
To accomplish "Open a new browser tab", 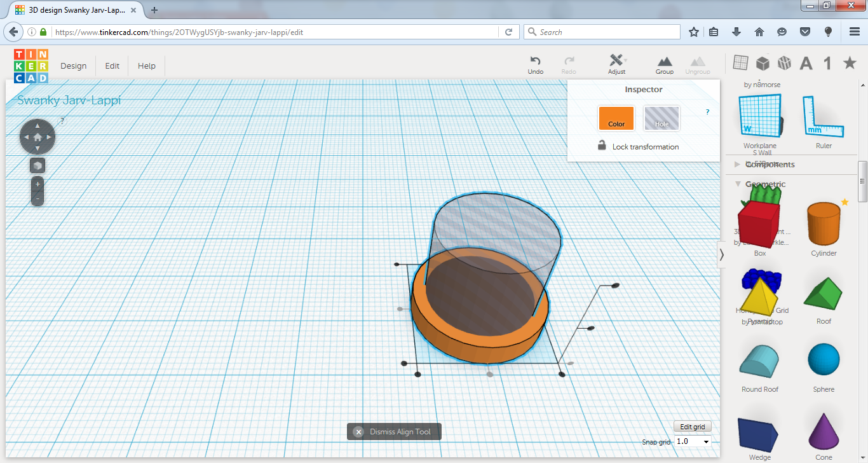I will (154, 10).
